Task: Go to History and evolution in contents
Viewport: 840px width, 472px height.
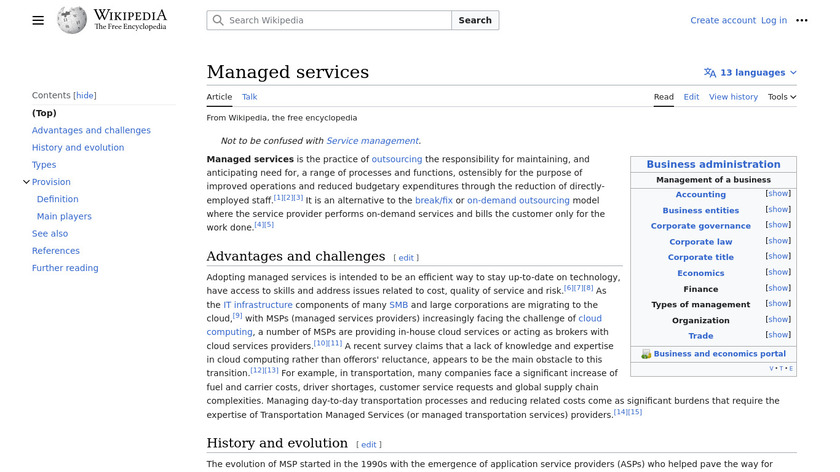Action: pyautogui.click(x=78, y=147)
